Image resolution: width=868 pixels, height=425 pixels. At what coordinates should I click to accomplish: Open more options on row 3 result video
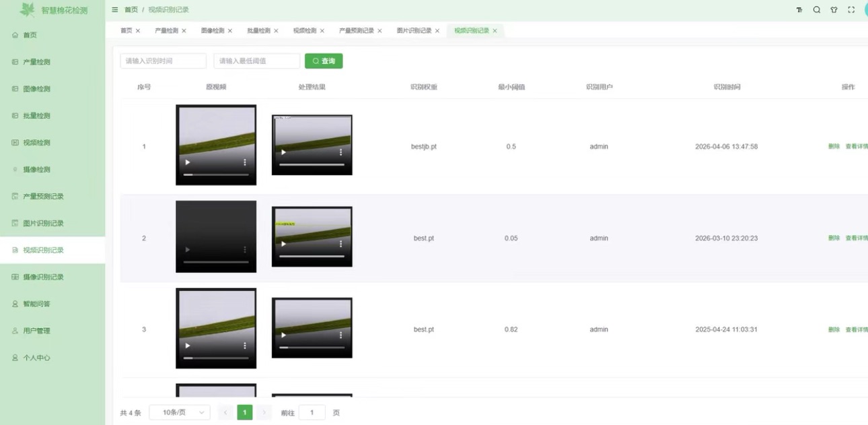pyautogui.click(x=341, y=335)
